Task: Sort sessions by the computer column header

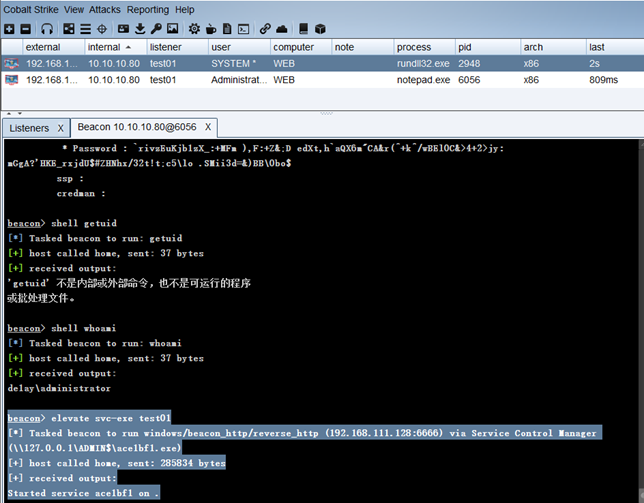Action: pos(301,47)
